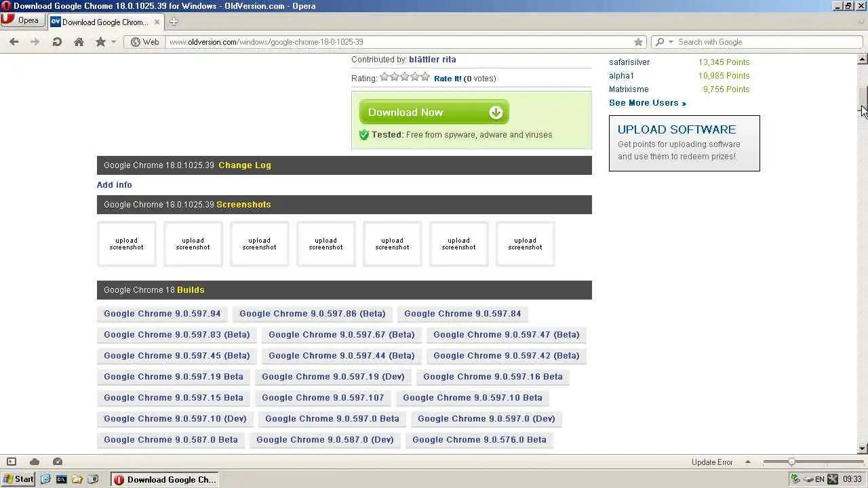This screenshot has width=868, height=488.
Task: Open Google Chrome 9.0.597.44 (Beta) build
Action: (x=341, y=356)
